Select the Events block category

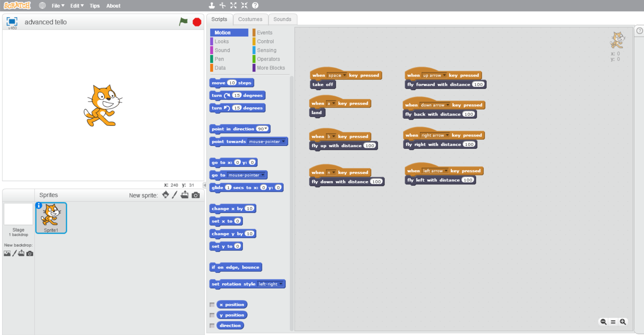point(264,33)
